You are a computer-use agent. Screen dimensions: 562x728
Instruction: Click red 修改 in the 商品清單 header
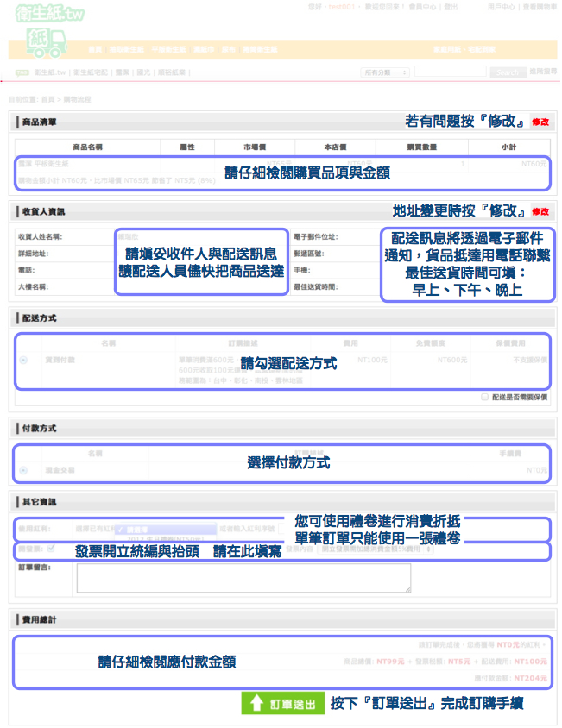point(540,122)
